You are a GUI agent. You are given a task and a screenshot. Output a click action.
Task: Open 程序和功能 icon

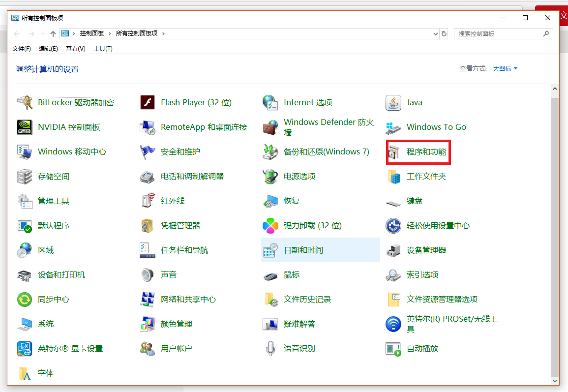point(393,152)
